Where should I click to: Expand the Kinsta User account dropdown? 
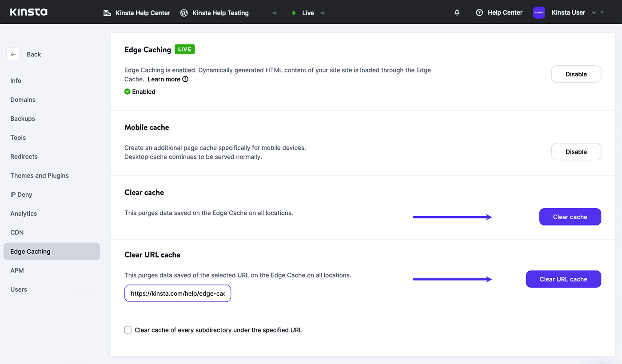pyautogui.click(x=594, y=12)
